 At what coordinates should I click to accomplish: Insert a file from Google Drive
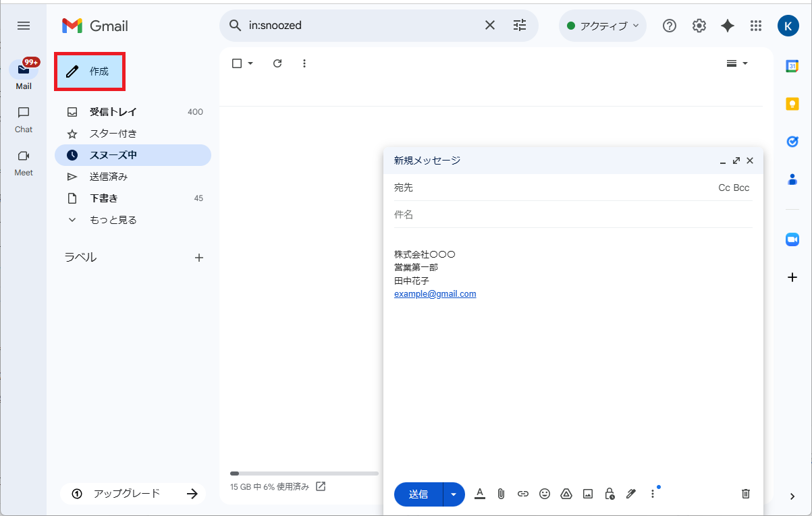coord(566,494)
